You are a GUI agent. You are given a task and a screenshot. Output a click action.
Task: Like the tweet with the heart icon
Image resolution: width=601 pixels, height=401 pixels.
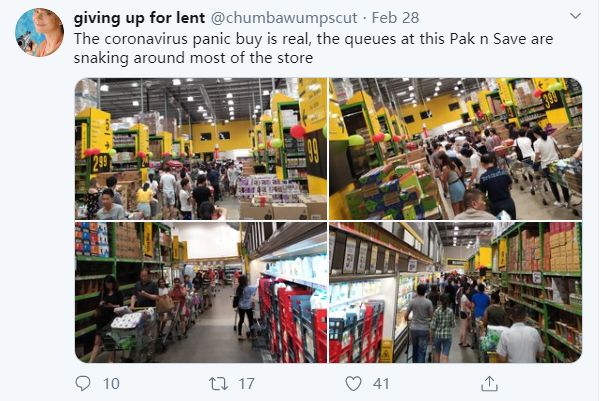tap(353, 383)
